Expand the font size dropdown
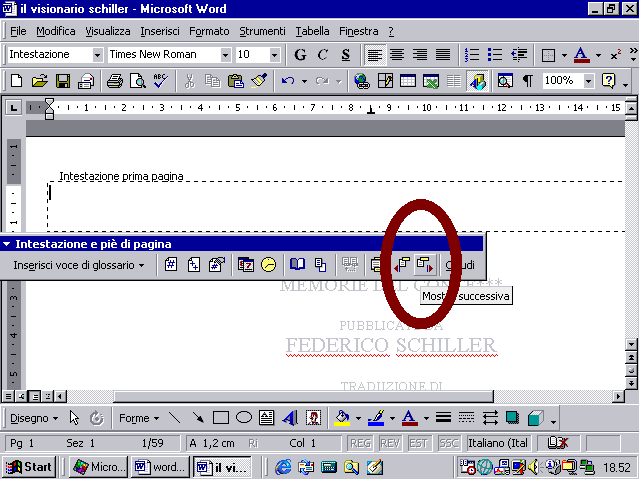Image resolution: width=639 pixels, height=479 pixels. 273,54
